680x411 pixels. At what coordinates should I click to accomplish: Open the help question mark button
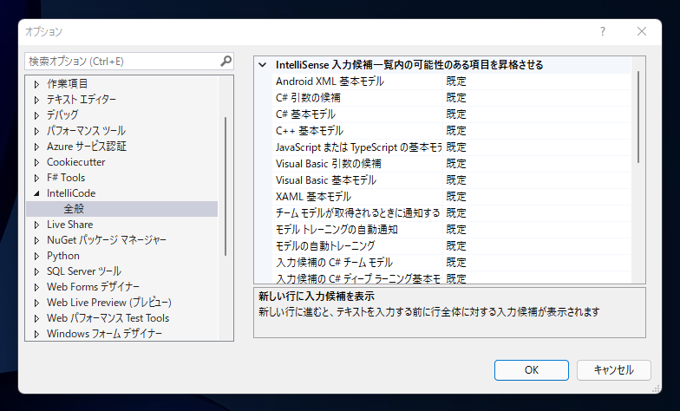tap(603, 32)
